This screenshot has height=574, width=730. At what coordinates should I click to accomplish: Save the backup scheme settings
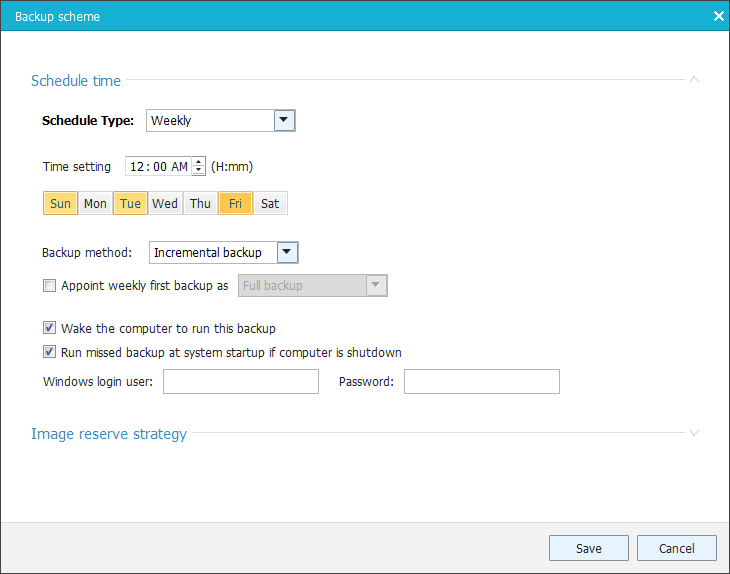point(588,548)
